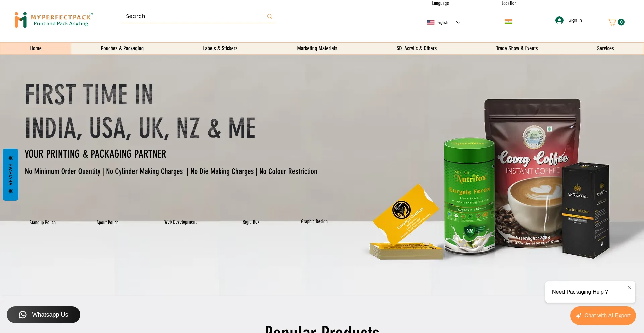644x333 pixels.
Task: Click the WhatsApp icon in Whatsapp Us
Action: click(23, 315)
